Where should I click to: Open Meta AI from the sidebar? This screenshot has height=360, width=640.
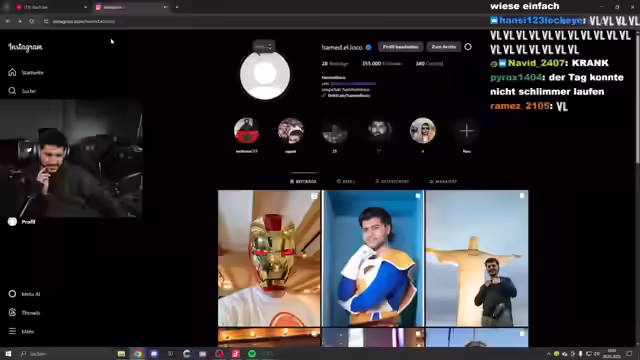[24, 294]
